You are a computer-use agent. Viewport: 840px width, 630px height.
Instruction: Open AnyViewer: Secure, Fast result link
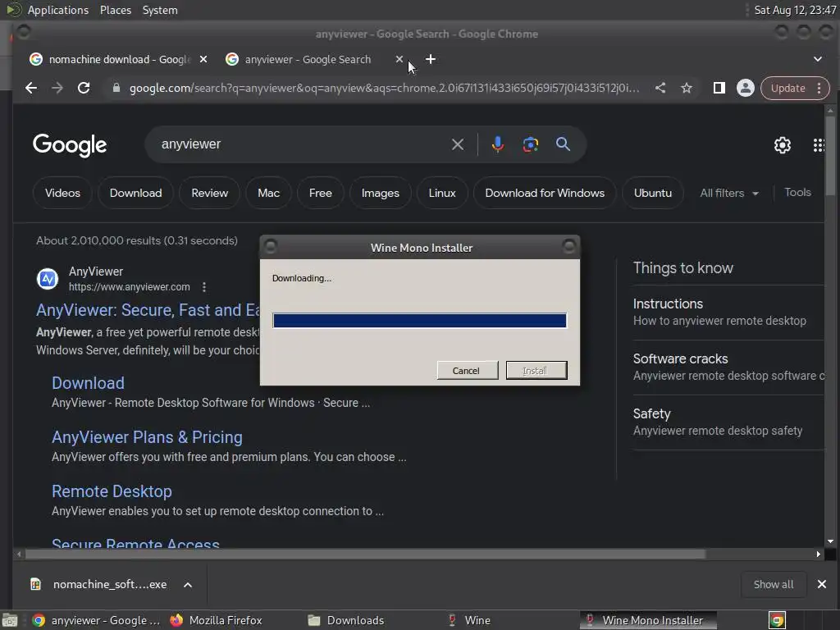pos(148,310)
